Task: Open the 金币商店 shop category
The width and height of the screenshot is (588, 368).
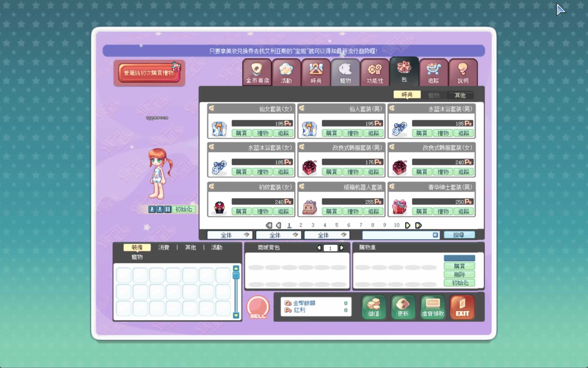Action: point(257,72)
